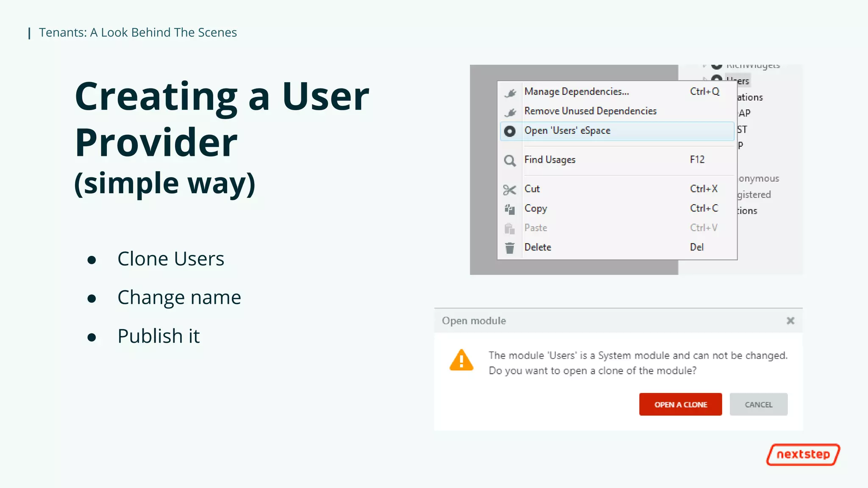Select Find Usages menu entry

(617, 160)
